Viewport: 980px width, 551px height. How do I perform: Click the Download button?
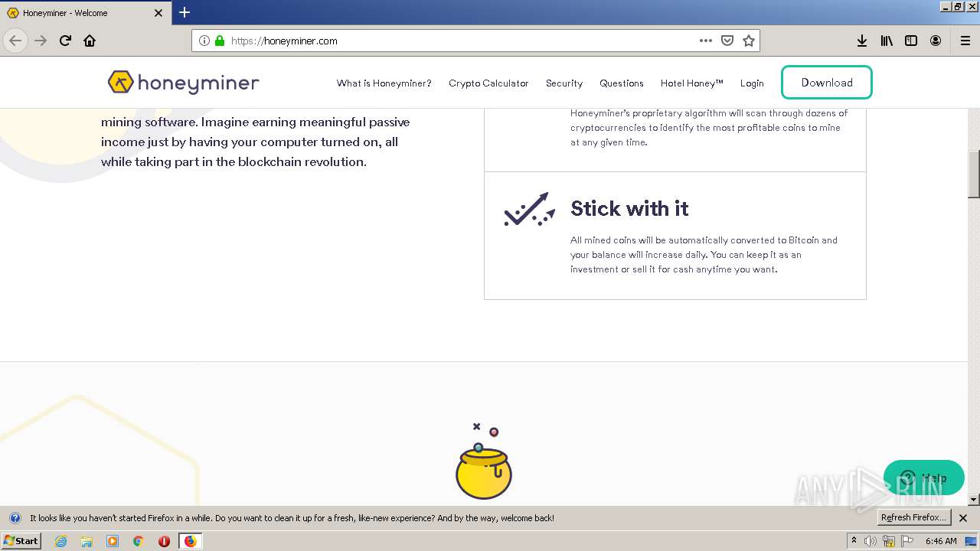[x=827, y=83]
